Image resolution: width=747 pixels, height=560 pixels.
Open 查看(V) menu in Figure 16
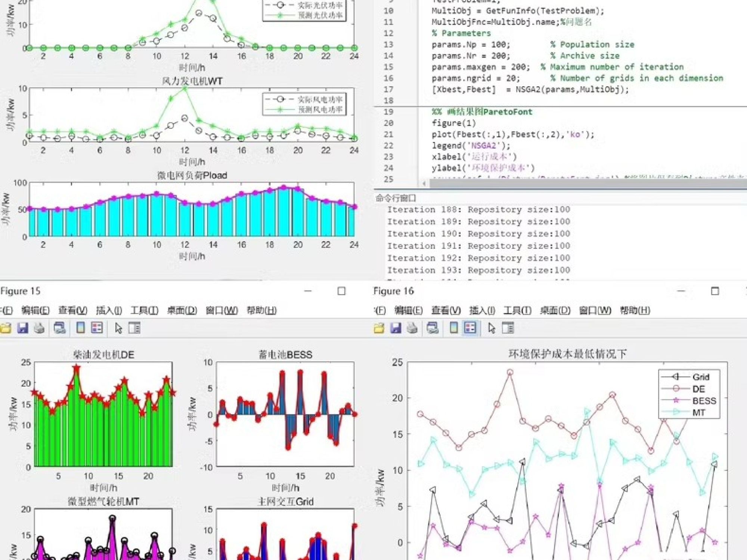pos(446,310)
